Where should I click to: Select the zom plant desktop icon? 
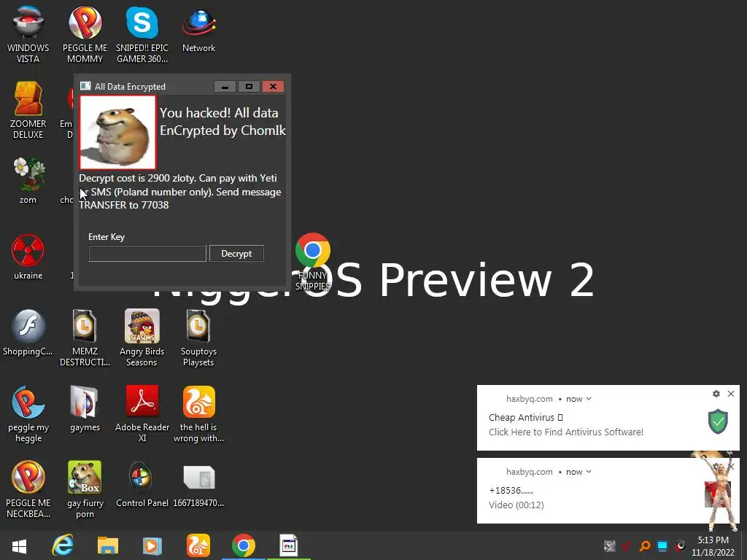coord(28,181)
